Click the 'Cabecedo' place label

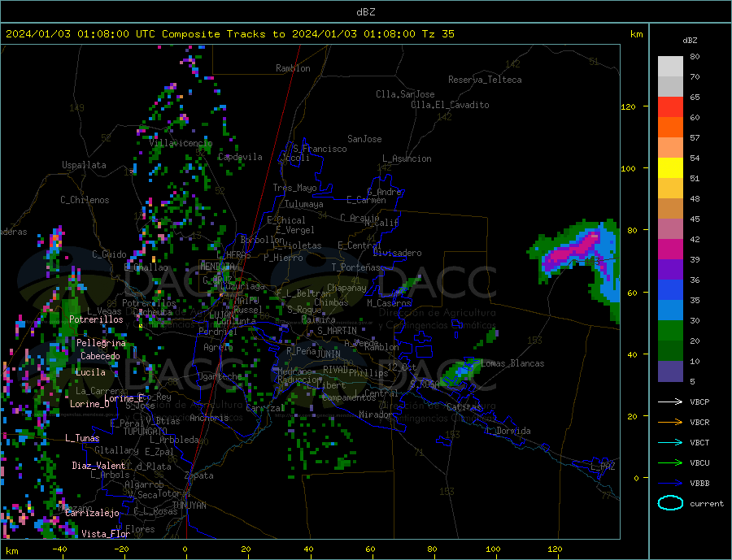point(100,356)
